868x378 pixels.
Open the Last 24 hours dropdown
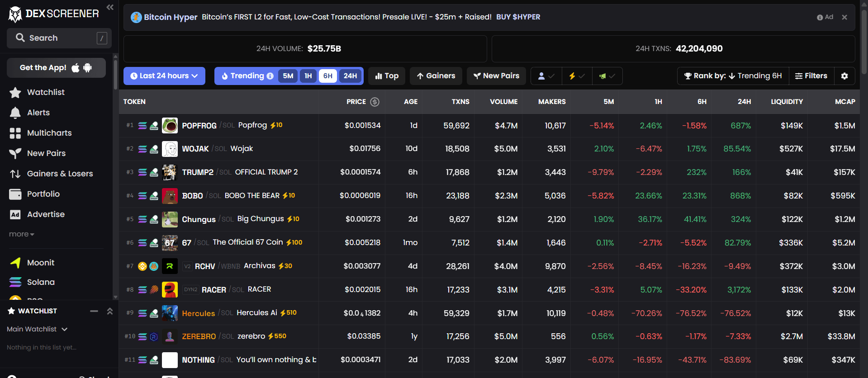pyautogui.click(x=164, y=76)
